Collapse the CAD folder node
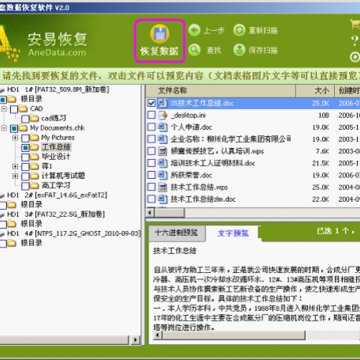The height and width of the screenshot is (360, 360). pos(4,109)
